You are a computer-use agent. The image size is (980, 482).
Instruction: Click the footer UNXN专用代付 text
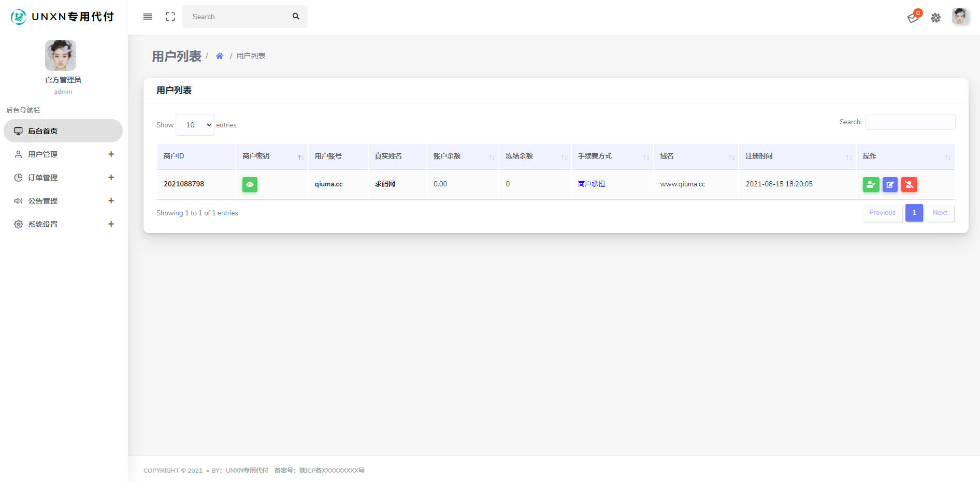247,471
